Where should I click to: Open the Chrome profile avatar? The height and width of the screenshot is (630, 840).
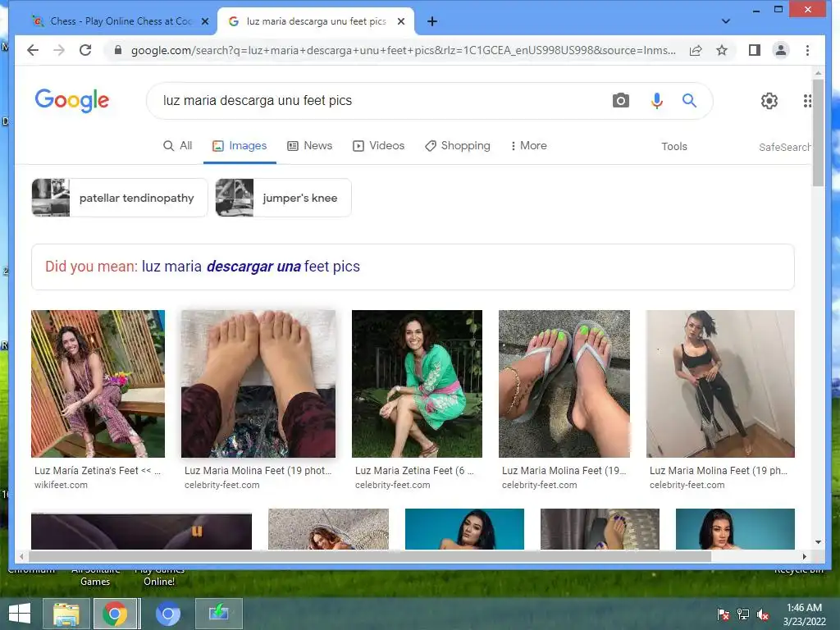click(781, 50)
